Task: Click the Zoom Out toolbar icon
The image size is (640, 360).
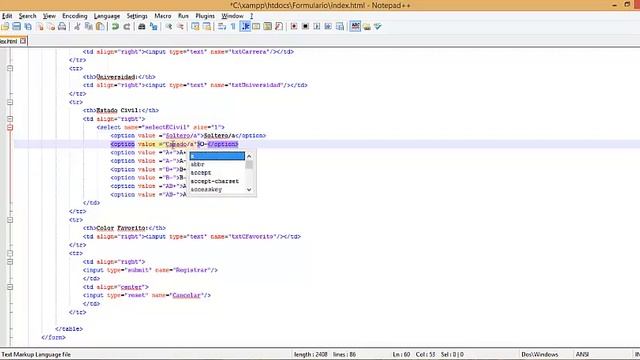Action: point(180,27)
